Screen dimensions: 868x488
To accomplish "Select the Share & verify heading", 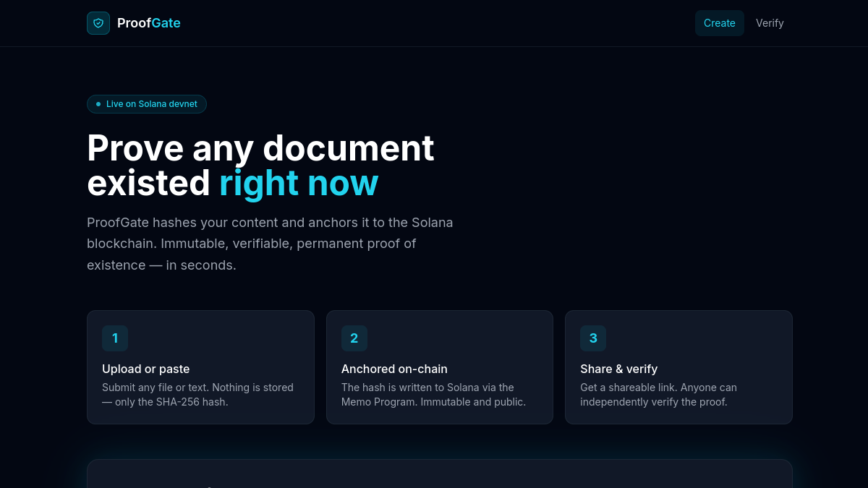I will [x=618, y=369].
